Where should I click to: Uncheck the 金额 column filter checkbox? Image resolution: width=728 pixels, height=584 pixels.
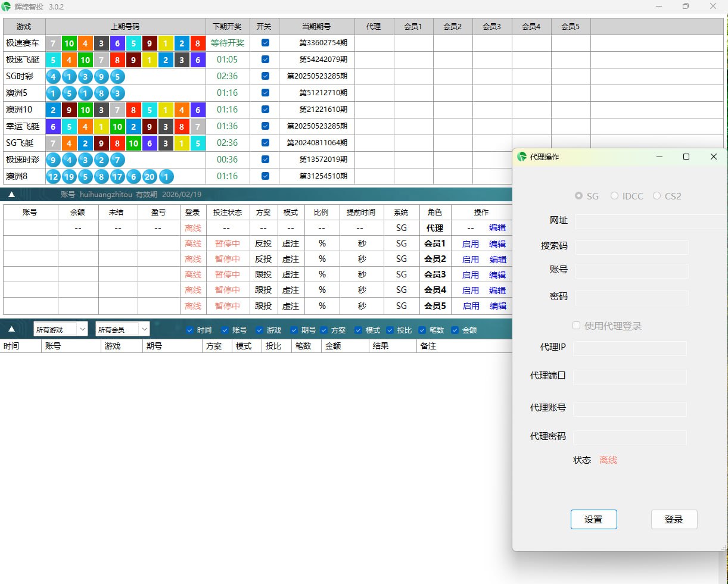455,330
